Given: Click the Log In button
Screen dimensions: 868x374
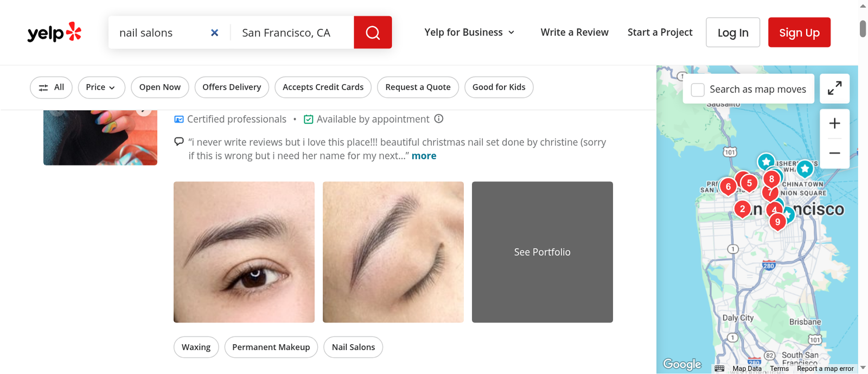Looking at the screenshot, I should click(733, 33).
